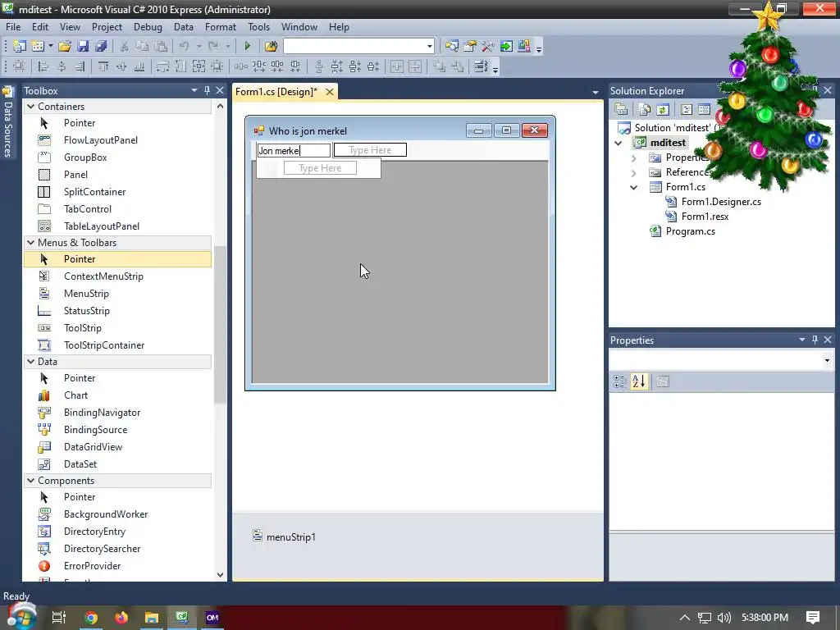Click the Properties icon in the Solution Explorer toolbar
Viewport: 840px width, 630px height.
(621, 109)
